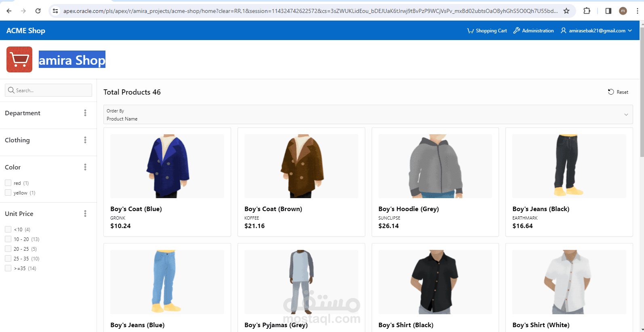
Task: Click the shopping cart icon in the header
Action: tap(470, 31)
